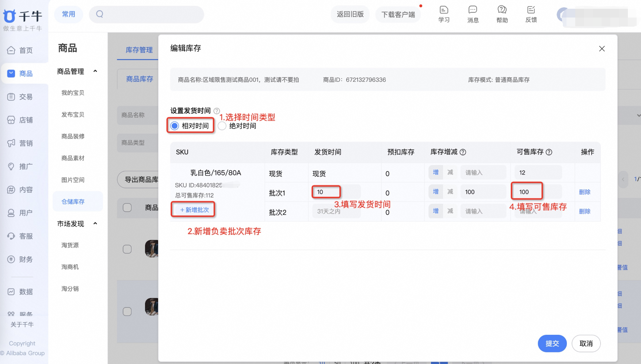Switch to the 商品库存 tab

[140, 79]
